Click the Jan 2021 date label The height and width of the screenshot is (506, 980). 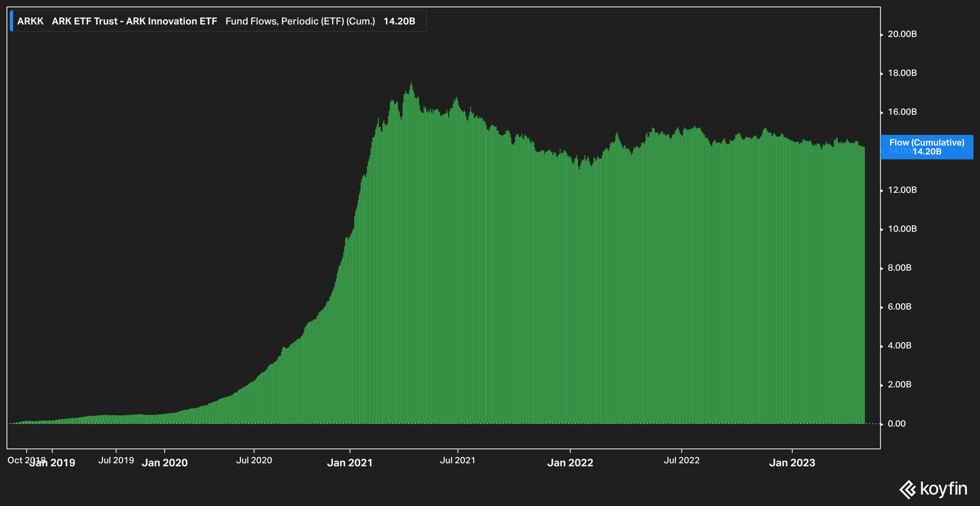[x=350, y=463]
